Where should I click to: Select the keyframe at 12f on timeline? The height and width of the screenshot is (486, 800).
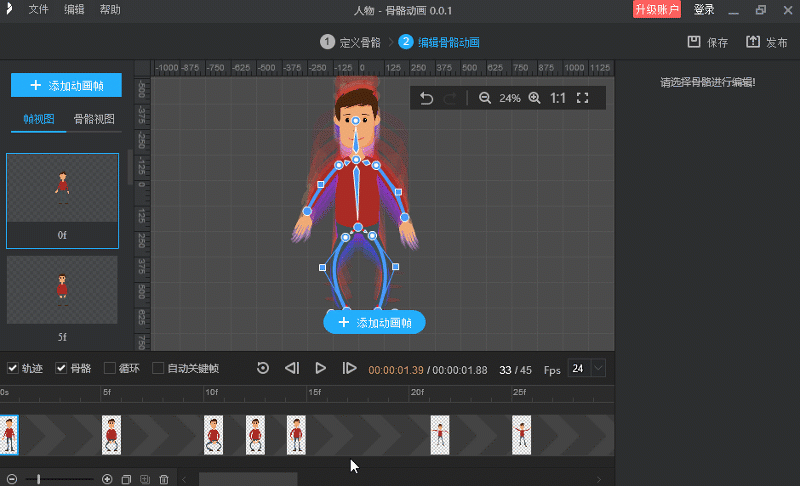tap(255, 434)
